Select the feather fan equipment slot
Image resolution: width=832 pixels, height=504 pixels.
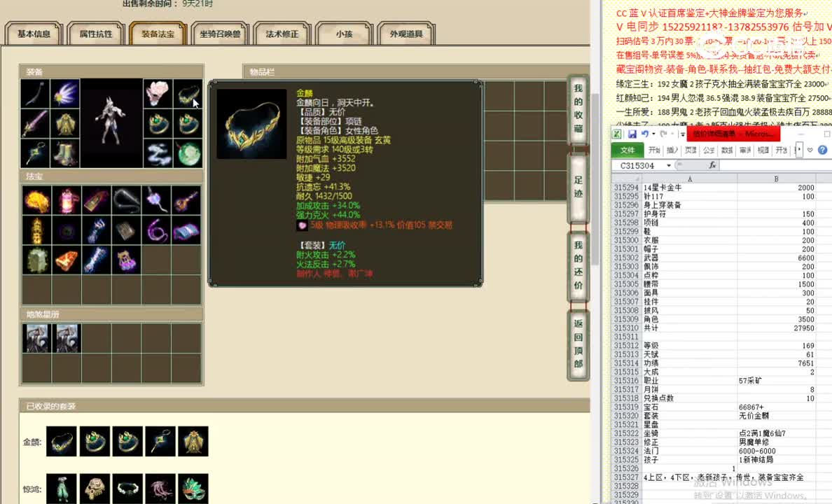66,94
